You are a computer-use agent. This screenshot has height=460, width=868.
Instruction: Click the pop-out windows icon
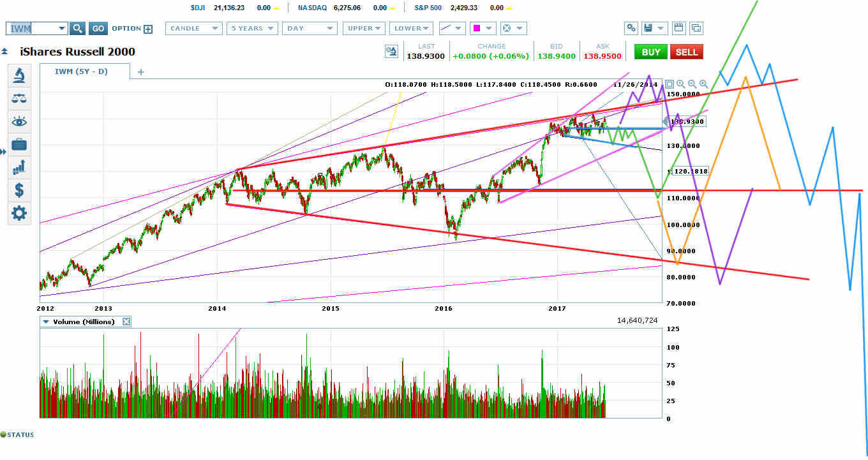tap(696, 28)
